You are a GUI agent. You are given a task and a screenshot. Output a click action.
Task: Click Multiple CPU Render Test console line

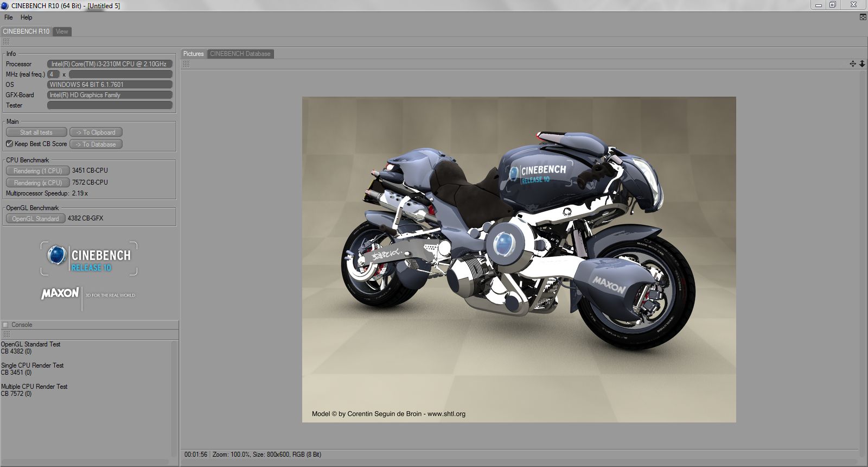[x=34, y=387]
